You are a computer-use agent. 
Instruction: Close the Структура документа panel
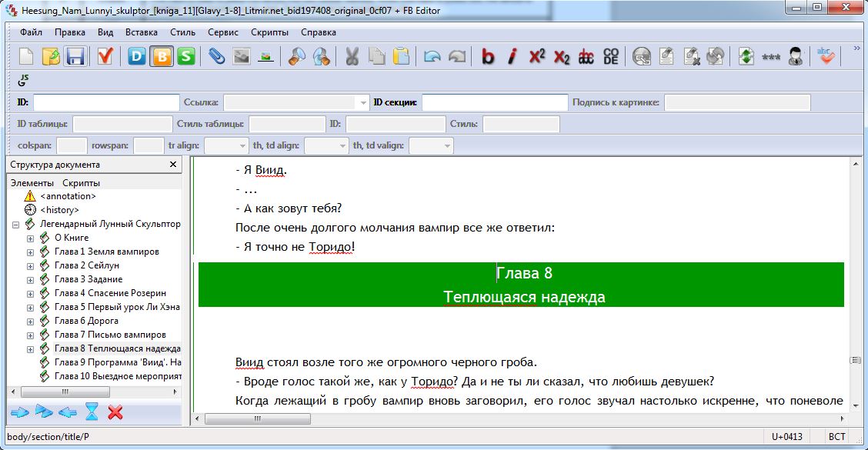(x=173, y=165)
